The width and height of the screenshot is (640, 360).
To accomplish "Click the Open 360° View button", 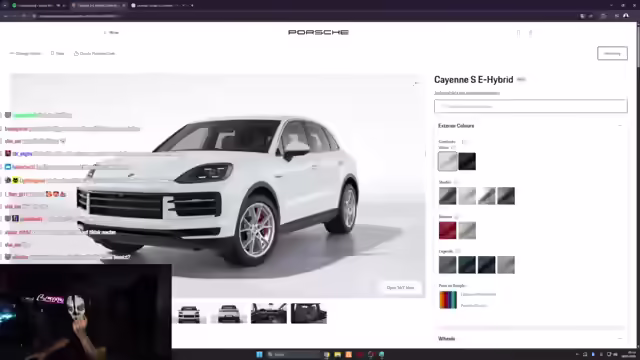I will click(x=400, y=287).
